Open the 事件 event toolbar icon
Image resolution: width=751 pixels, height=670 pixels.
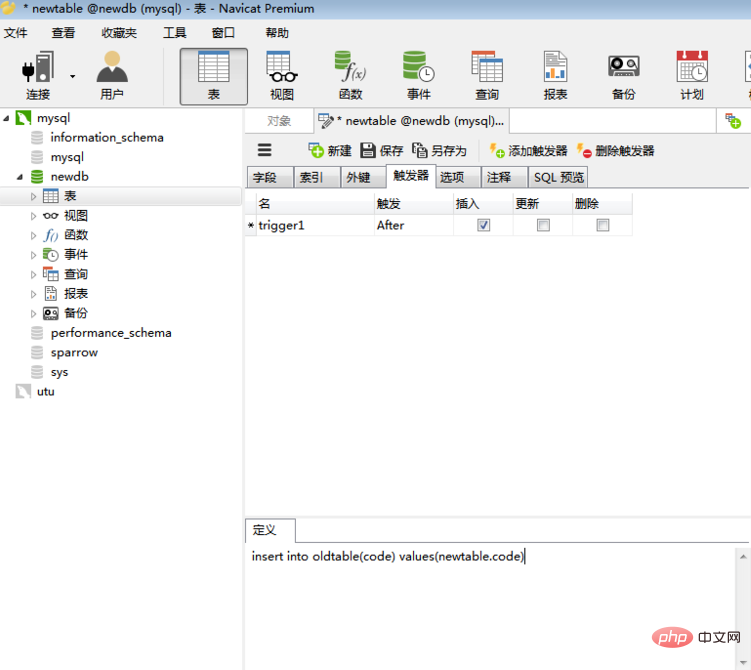pyautogui.click(x=419, y=76)
